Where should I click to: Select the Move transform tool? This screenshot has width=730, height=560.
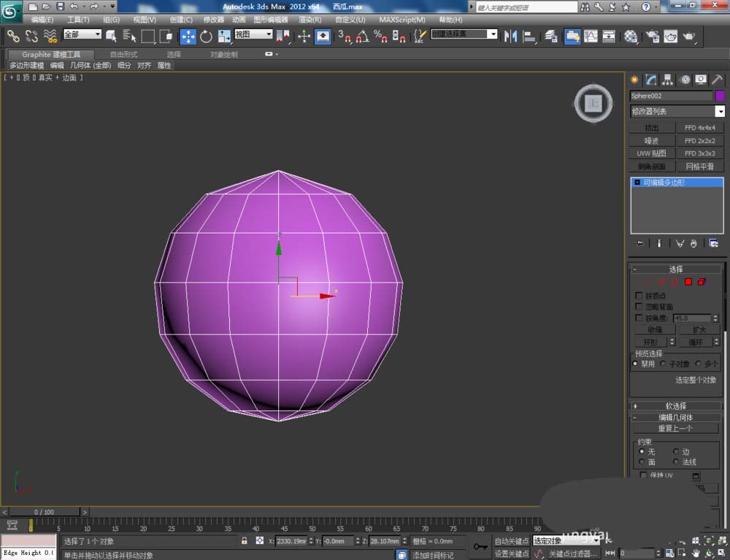[x=188, y=36]
